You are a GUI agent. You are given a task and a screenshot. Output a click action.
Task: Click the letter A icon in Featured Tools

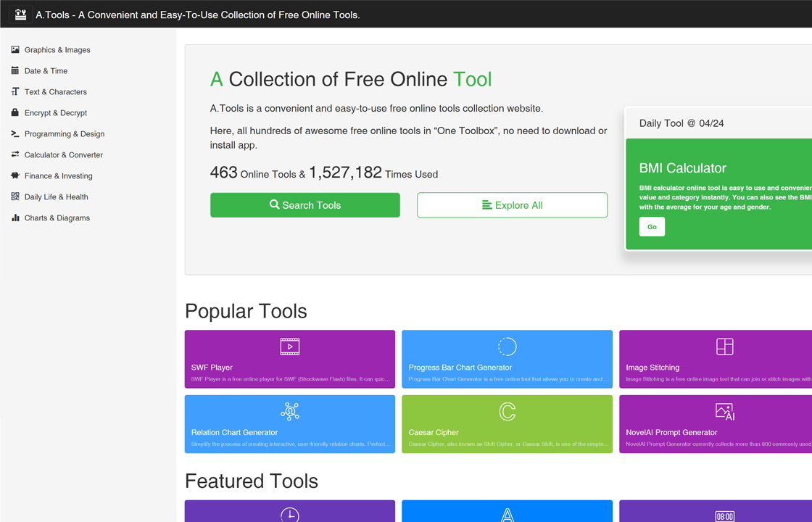(x=507, y=515)
